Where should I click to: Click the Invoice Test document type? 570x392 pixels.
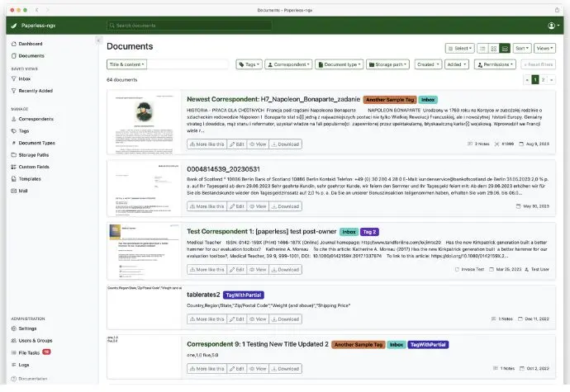coord(469,269)
